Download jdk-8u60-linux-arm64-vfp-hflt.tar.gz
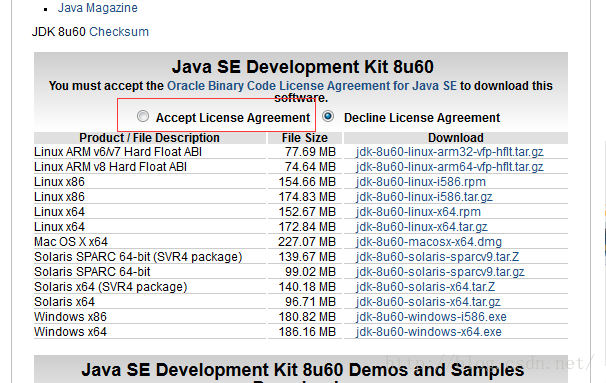Screen dimensions: 606x383 click(x=450, y=167)
